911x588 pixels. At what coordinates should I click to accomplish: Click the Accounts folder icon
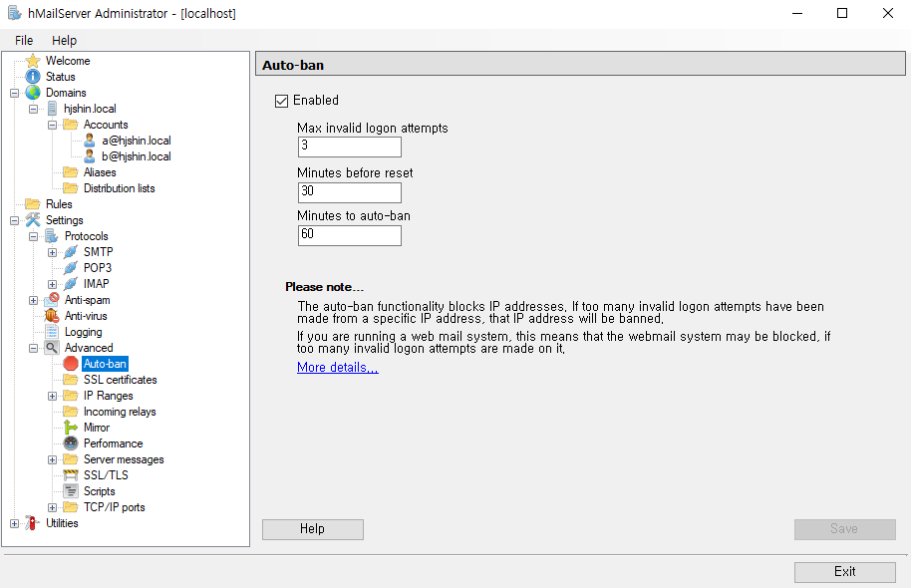click(x=71, y=125)
